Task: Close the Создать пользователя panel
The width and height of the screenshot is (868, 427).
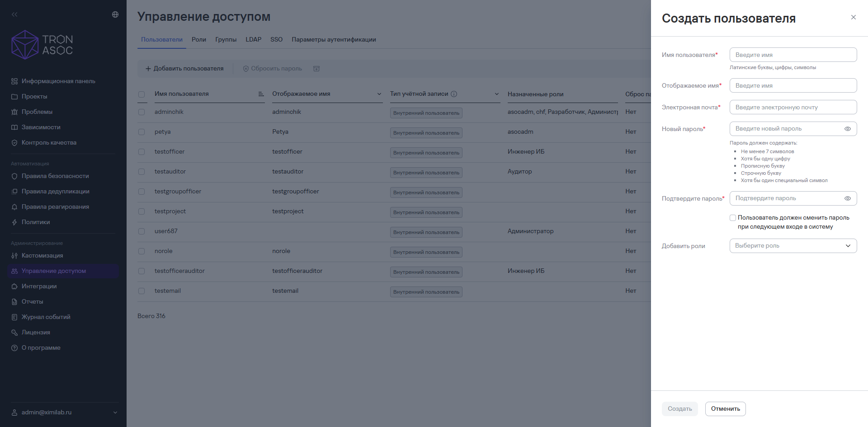Action: tap(854, 17)
